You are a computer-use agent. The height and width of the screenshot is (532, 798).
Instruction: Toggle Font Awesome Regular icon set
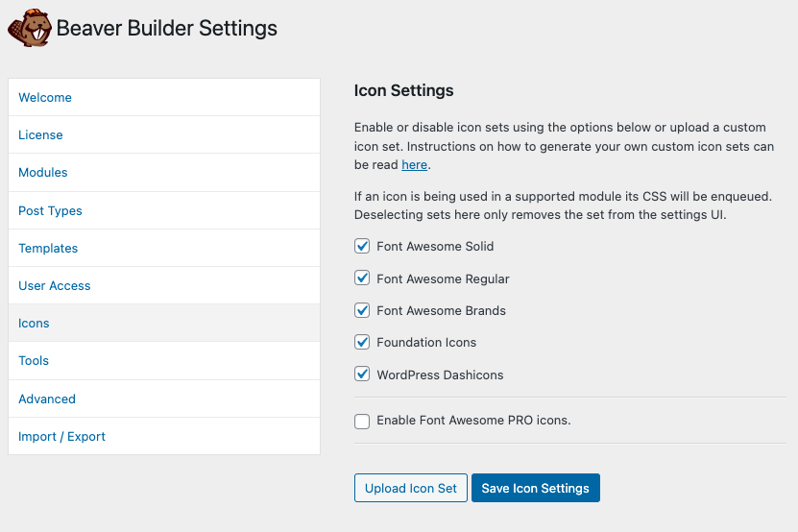coord(362,278)
